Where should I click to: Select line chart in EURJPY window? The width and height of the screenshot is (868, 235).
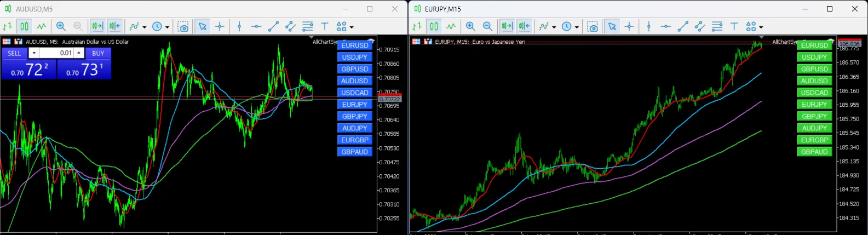pos(451,26)
